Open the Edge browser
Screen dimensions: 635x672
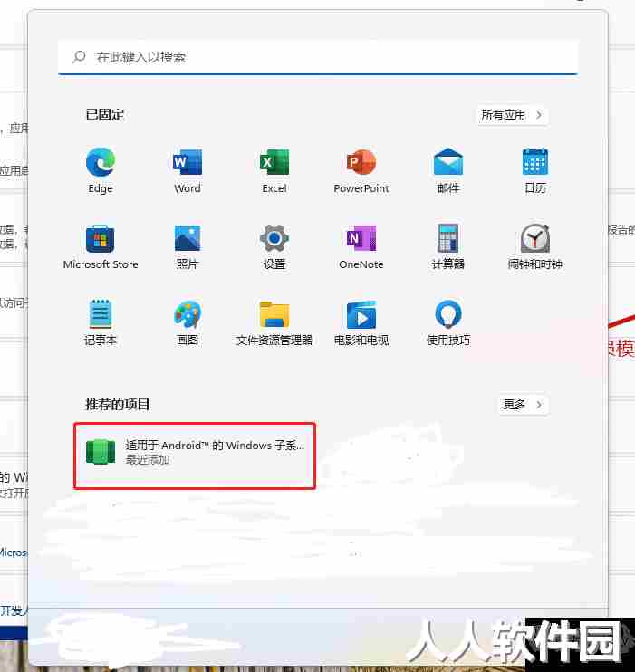[101, 170]
